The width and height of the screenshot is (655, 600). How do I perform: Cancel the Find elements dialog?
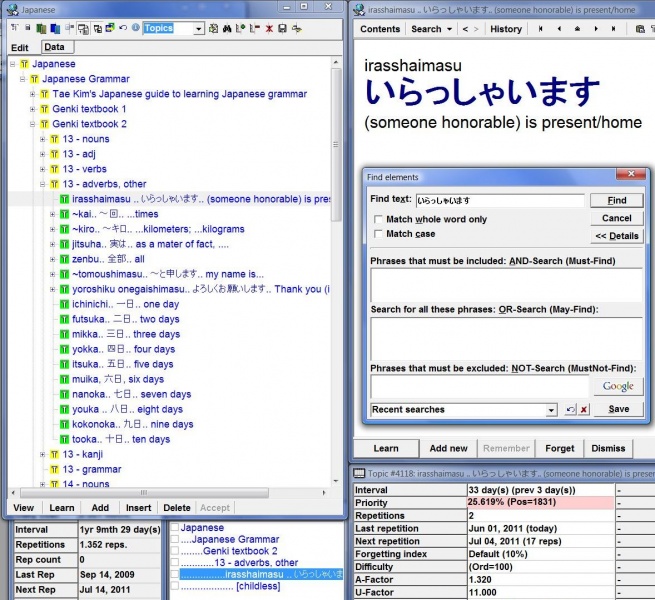tap(617, 218)
